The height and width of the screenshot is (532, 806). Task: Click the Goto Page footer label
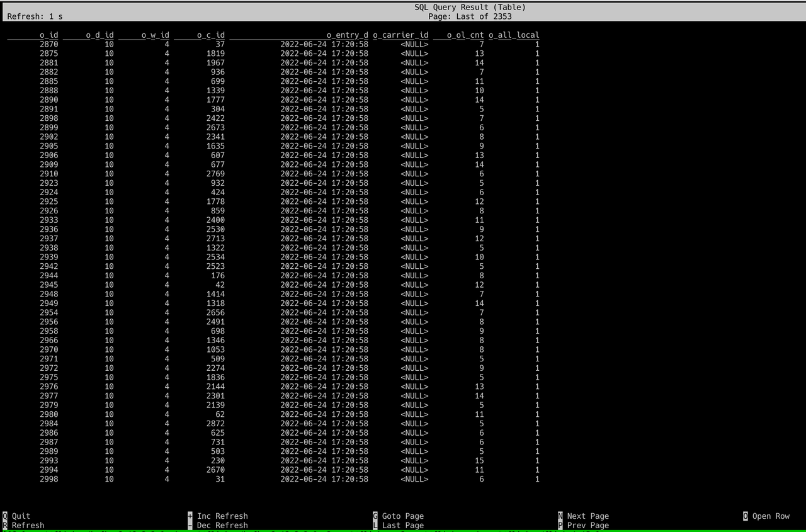pyautogui.click(x=403, y=516)
